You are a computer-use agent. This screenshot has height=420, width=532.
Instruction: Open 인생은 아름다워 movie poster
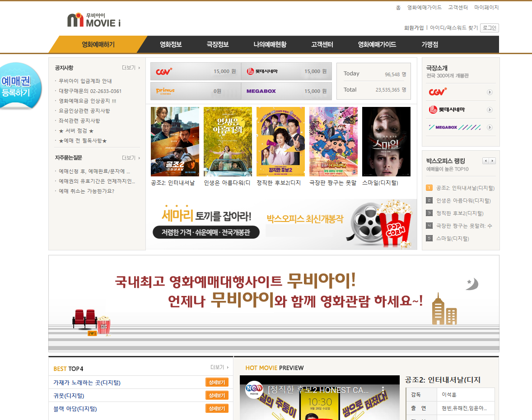(x=228, y=142)
